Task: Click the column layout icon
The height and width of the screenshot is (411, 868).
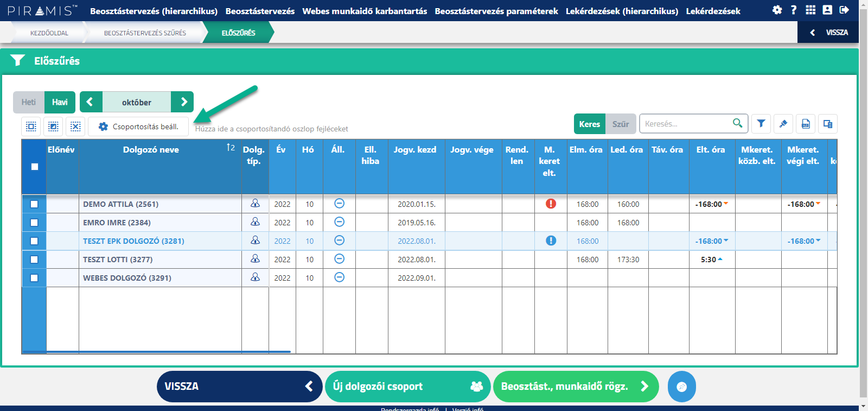Action: [x=828, y=124]
